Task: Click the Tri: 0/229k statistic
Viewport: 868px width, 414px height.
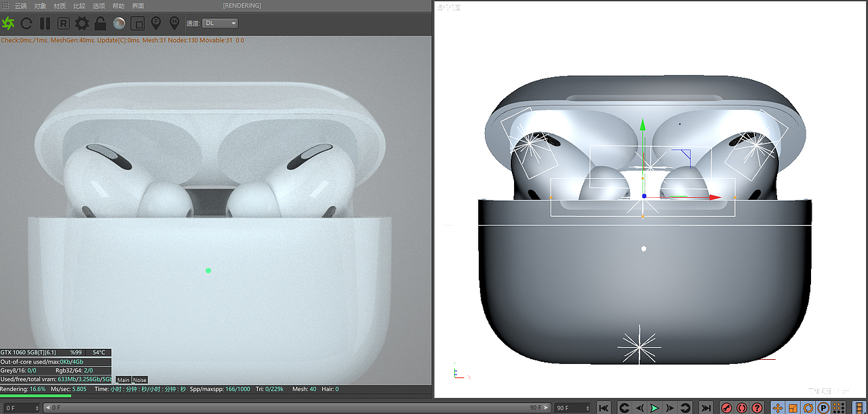Action: pyautogui.click(x=269, y=389)
